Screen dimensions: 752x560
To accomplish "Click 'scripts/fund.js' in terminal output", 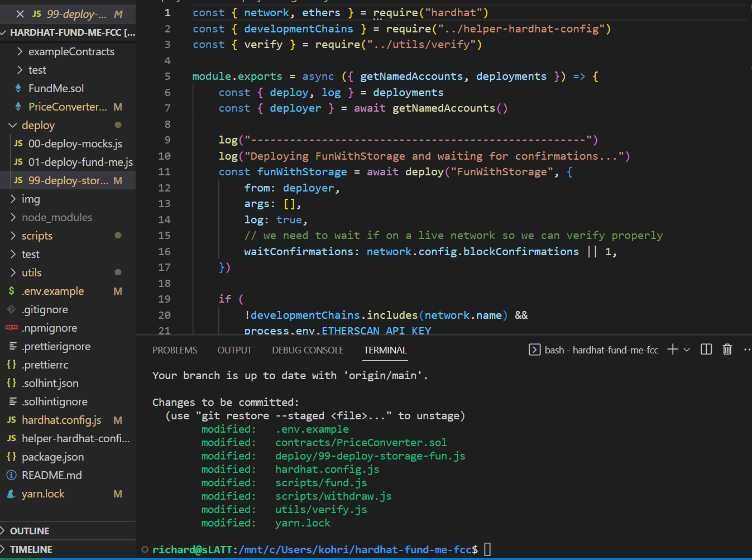I will [321, 483].
